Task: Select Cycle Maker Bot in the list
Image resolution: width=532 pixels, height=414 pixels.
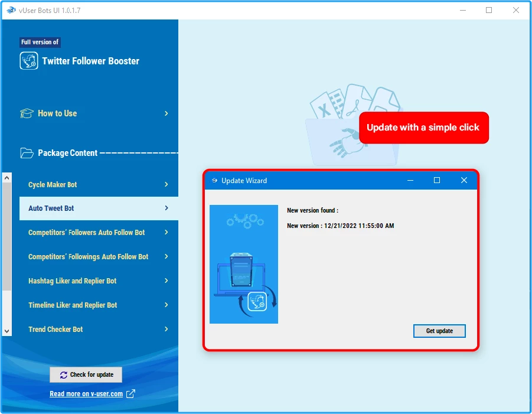Action: click(x=99, y=185)
